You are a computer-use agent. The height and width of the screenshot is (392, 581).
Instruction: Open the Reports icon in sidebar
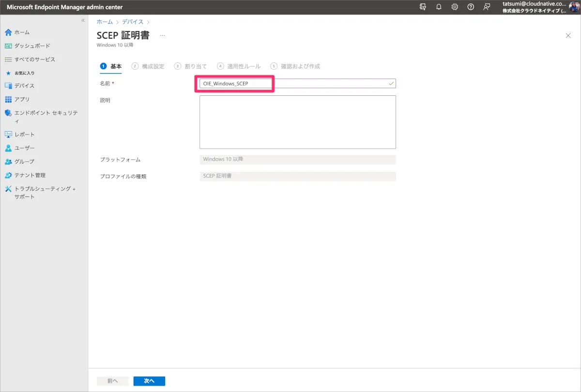[8, 135]
